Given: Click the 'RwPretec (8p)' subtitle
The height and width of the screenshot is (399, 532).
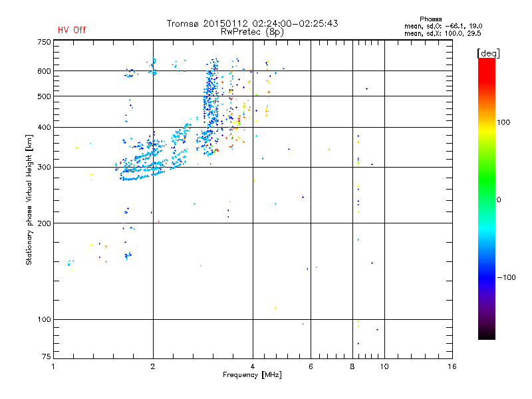Looking at the screenshot, I should 253,32.
